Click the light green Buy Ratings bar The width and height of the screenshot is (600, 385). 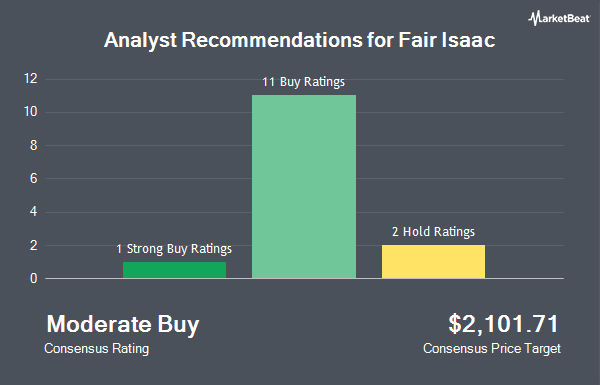[x=304, y=186]
